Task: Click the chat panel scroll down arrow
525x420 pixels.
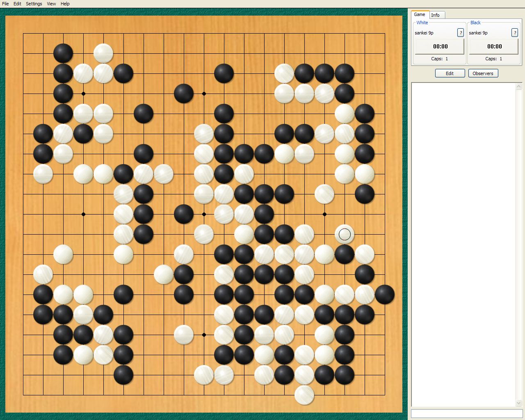Action: [519, 403]
